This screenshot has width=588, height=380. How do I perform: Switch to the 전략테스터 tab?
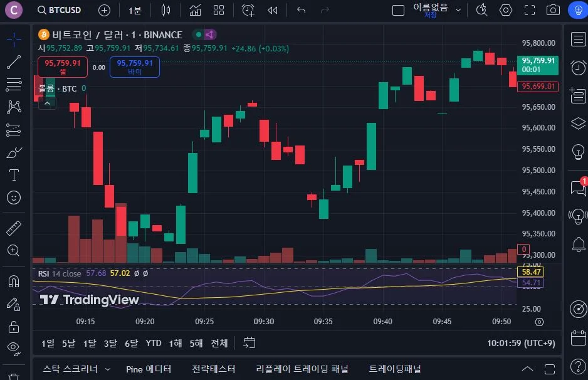click(x=213, y=369)
